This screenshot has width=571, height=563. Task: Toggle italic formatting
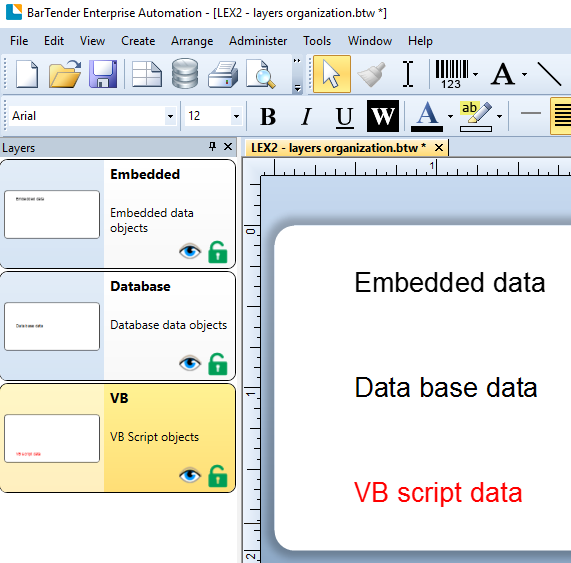[x=307, y=117]
